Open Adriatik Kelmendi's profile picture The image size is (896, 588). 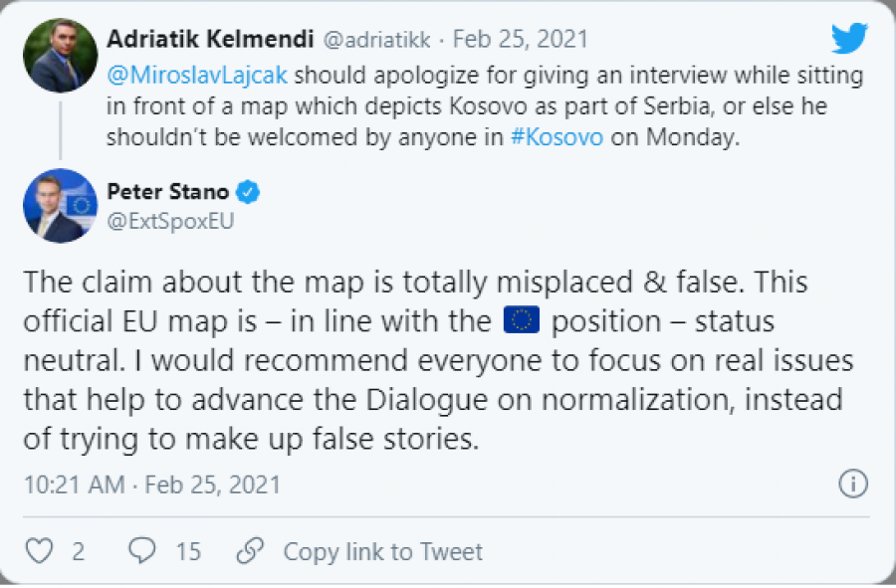coord(60,56)
